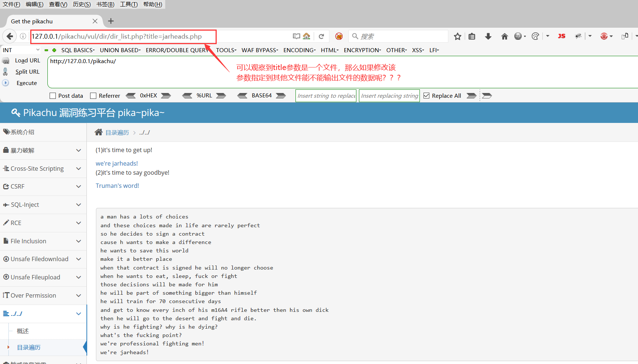Open the 编辑(E) menu
The height and width of the screenshot is (364, 638).
[35, 4]
